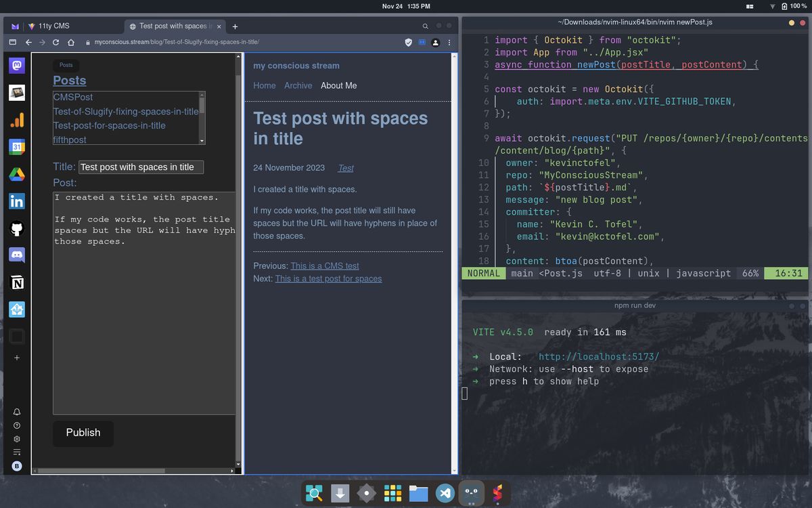Reload the current page

click(x=56, y=42)
